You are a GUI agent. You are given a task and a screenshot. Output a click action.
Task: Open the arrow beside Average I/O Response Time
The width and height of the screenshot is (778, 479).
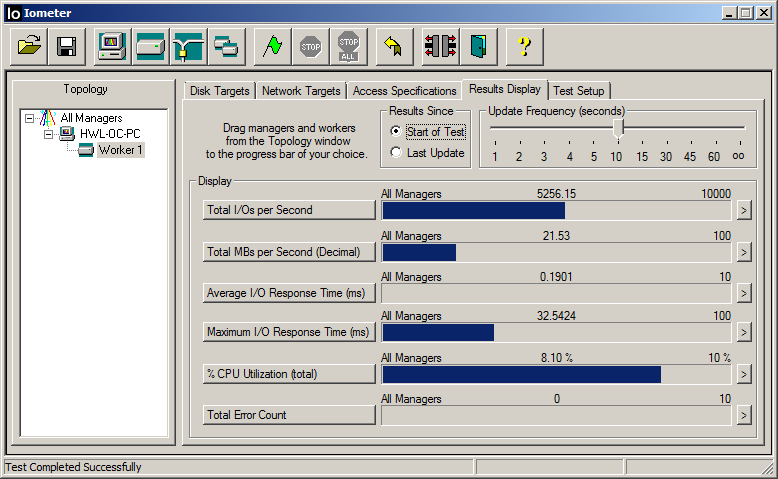pos(743,293)
